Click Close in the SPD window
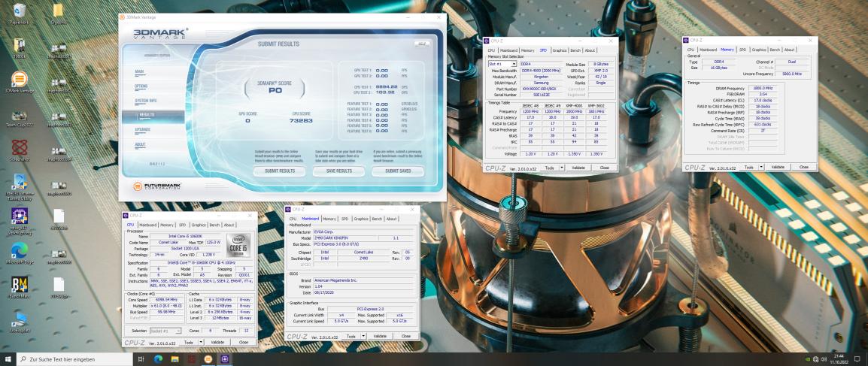 604,168
